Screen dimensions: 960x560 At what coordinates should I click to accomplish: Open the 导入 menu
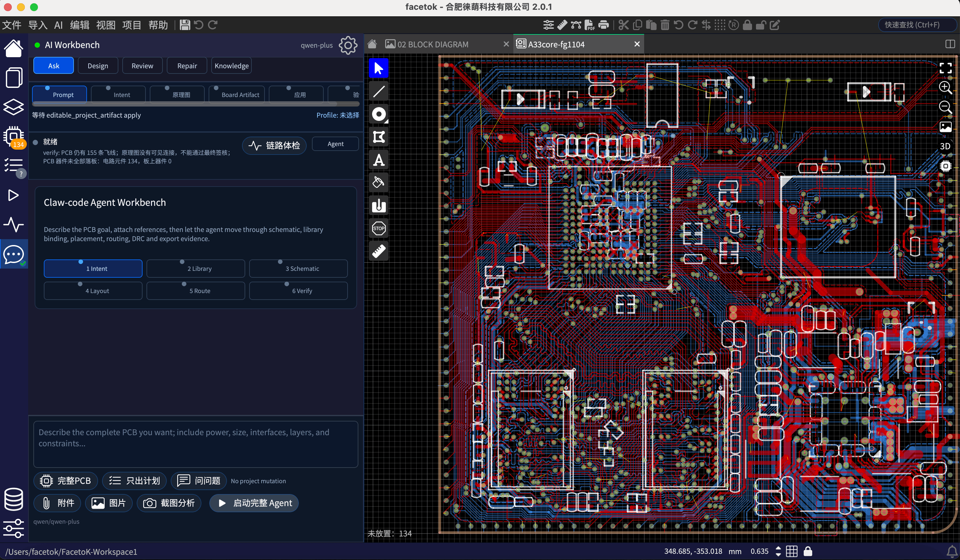click(38, 25)
